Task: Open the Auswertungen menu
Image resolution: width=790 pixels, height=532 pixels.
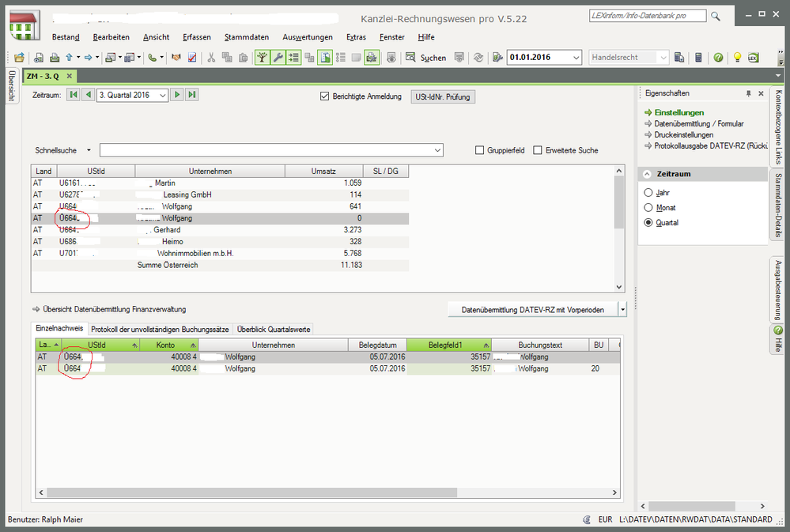Action: (307, 37)
